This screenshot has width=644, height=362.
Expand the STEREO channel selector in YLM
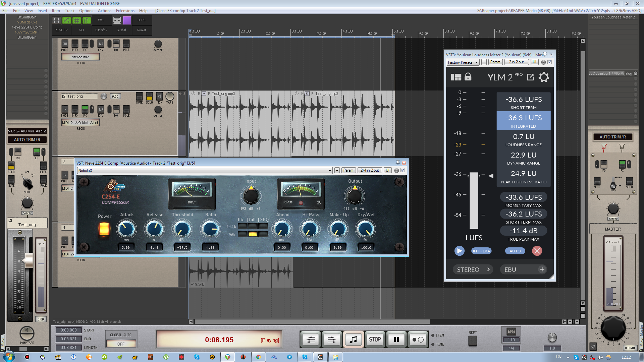[473, 269]
